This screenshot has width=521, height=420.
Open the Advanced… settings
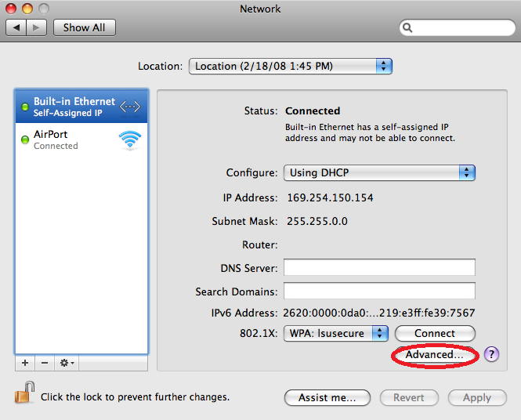(435, 354)
